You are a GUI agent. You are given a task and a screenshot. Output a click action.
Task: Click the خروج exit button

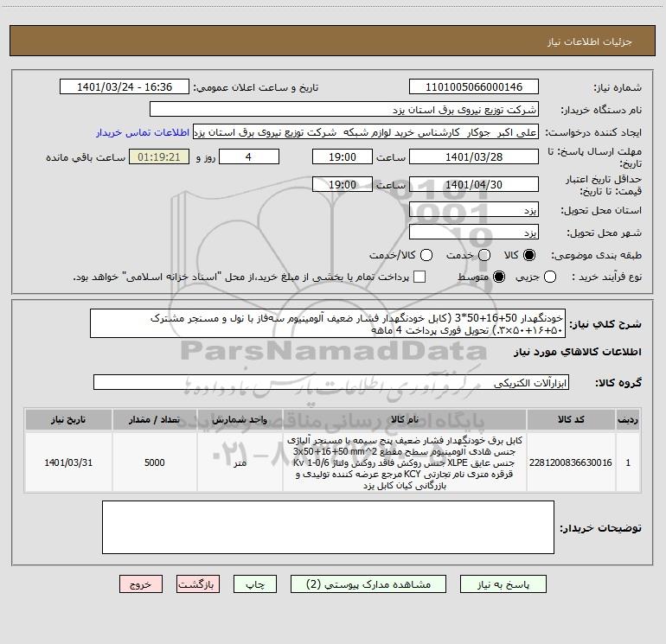click(141, 584)
